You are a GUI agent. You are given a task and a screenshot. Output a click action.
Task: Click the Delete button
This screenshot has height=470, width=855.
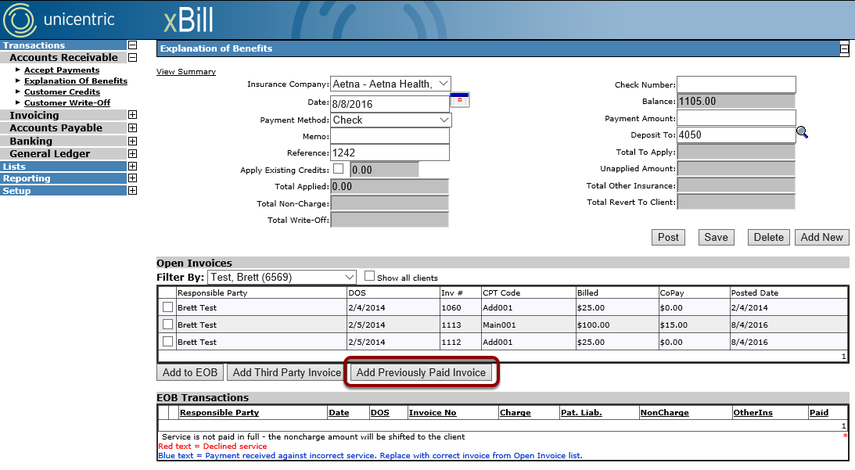click(x=768, y=237)
